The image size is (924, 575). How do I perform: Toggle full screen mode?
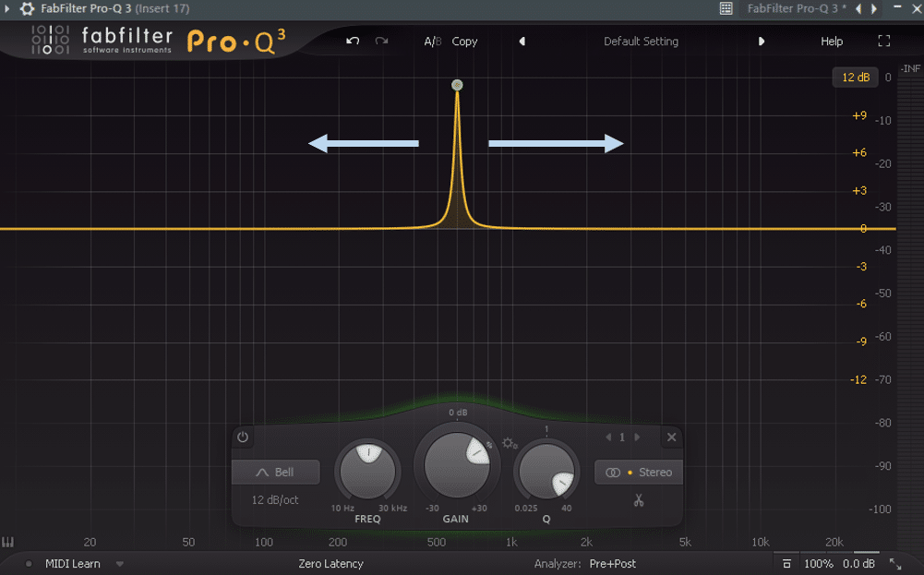(x=884, y=41)
